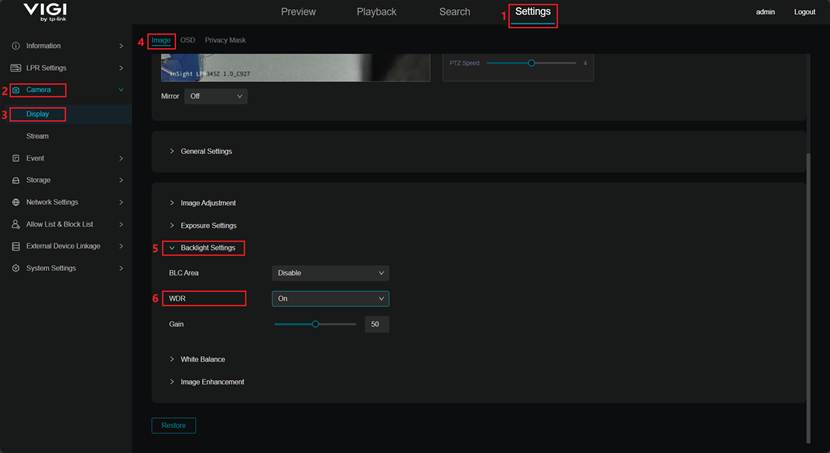Click the Restore button
830x453 pixels.
[174, 425]
